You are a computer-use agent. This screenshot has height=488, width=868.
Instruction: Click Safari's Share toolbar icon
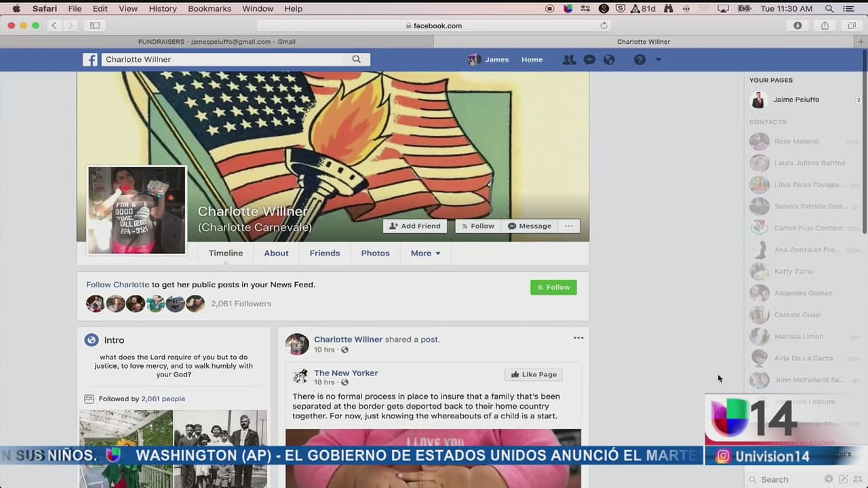(x=825, y=26)
